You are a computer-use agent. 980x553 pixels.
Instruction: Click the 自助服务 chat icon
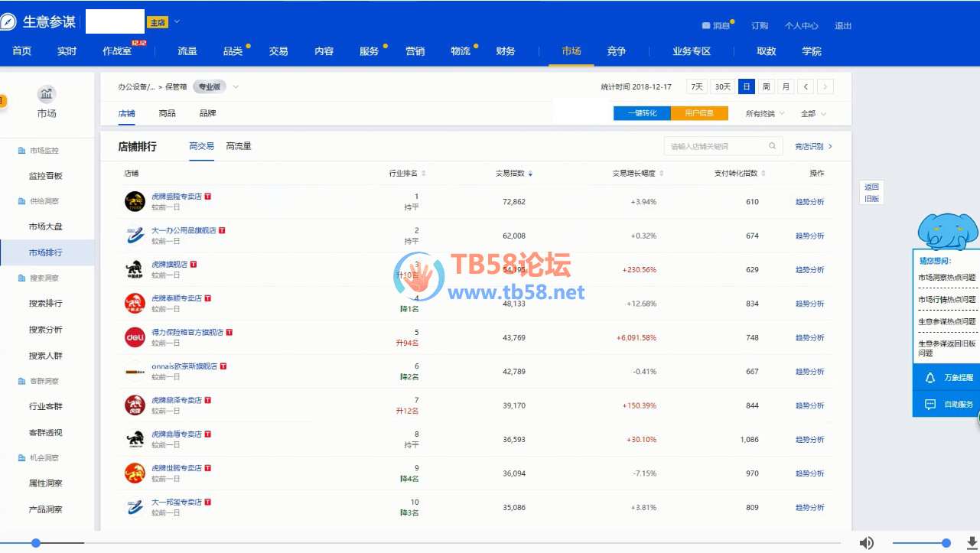930,404
